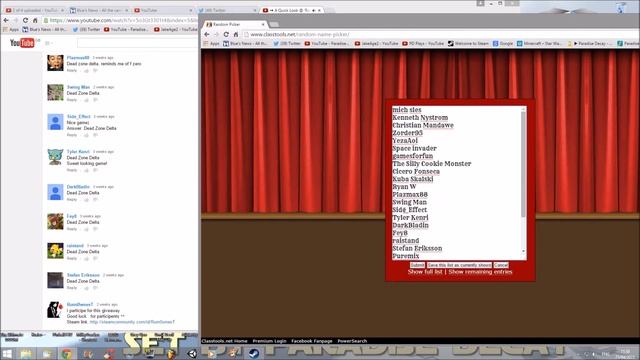Click 'Puremix' in the name list
Viewport: 640px width, 360px height.
pos(406,256)
